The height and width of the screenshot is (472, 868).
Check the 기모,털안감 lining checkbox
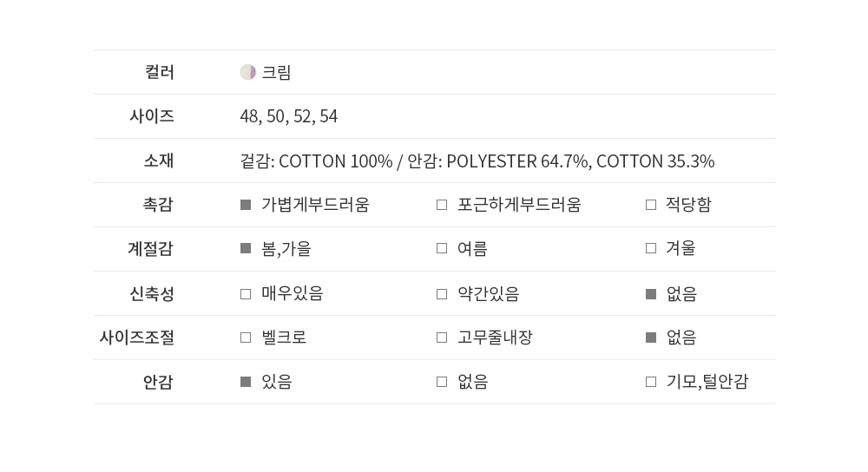(x=651, y=382)
